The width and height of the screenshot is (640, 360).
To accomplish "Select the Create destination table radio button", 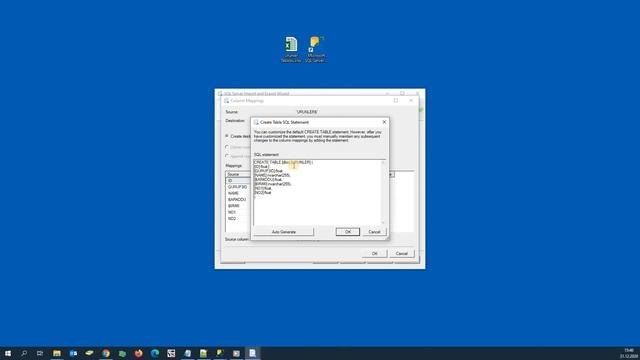I will tap(227, 136).
